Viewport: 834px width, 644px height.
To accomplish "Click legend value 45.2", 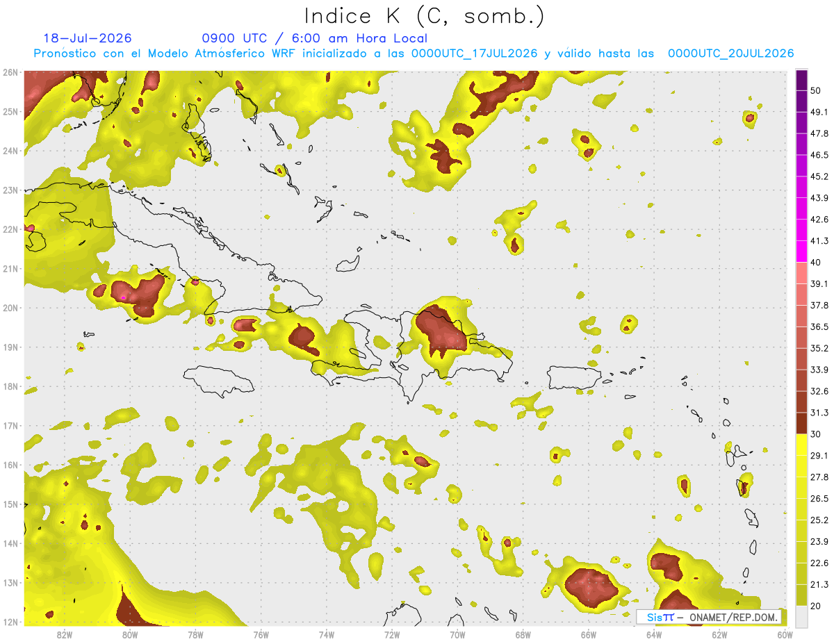I will tap(819, 176).
